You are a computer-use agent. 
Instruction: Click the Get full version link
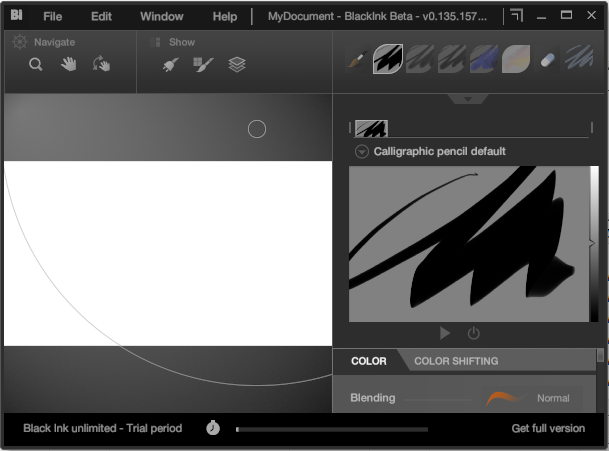548,428
